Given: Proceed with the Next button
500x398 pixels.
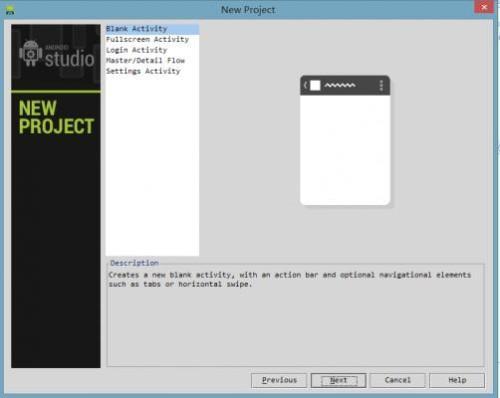Looking at the screenshot, I should coord(339,380).
